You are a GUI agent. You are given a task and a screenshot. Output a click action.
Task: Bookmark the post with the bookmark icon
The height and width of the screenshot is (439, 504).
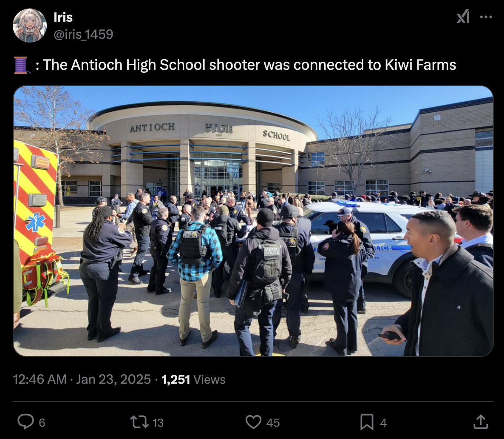click(367, 422)
